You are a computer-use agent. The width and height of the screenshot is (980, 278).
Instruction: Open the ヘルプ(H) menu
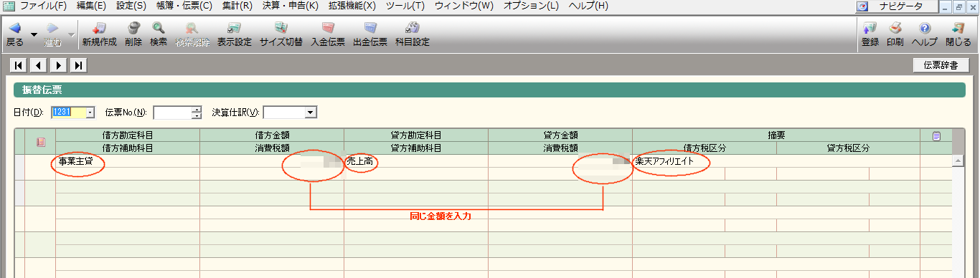(588, 6)
